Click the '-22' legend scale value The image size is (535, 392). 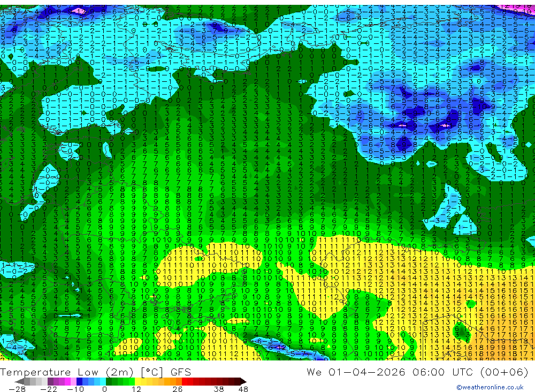[49, 389]
